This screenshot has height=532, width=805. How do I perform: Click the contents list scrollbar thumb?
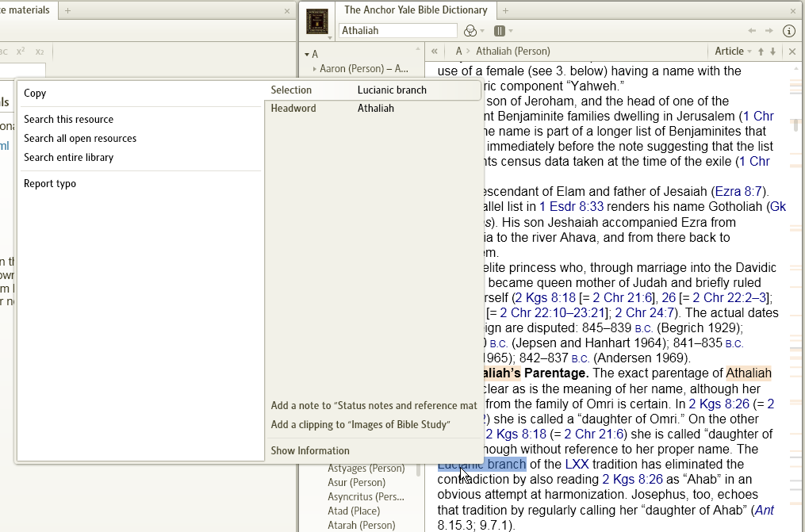coord(419,469)
